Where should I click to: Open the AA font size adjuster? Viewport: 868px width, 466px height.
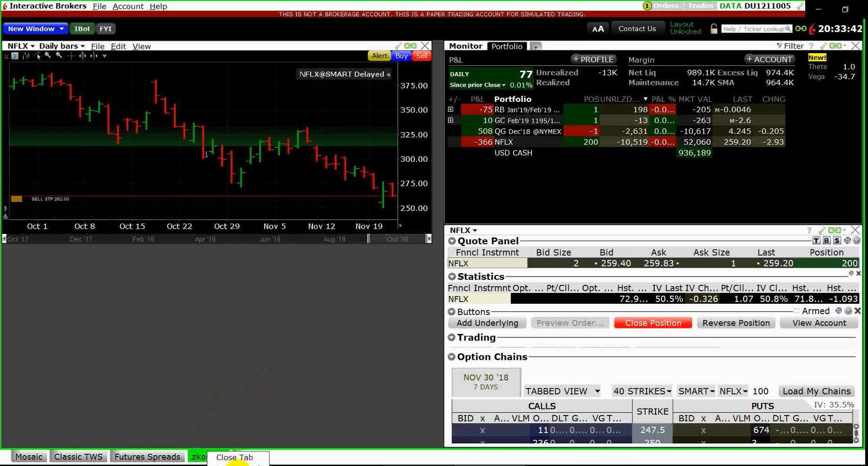(598, 29)
